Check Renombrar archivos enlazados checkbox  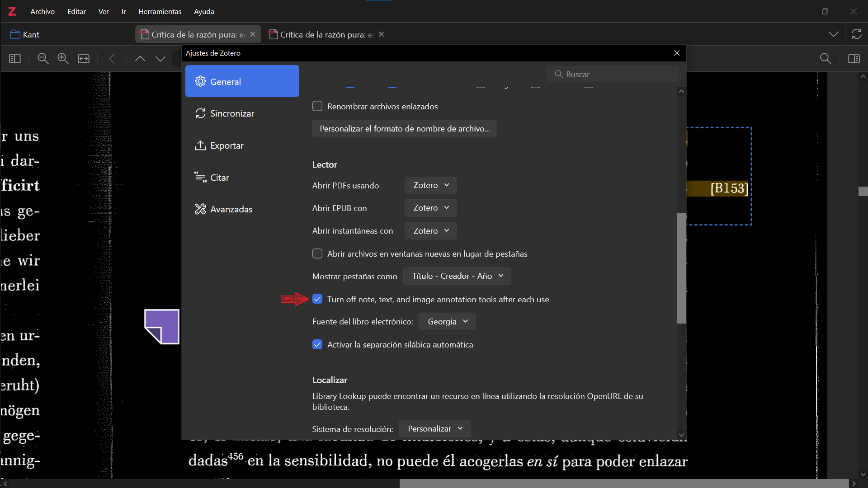click(317, 106)
